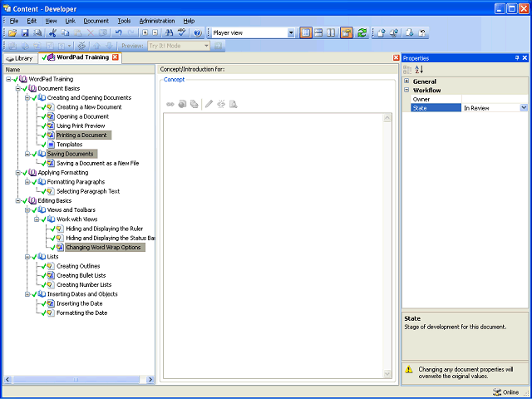Open the Document menu
This screenshot has width=532, height=399.
coord(96,21)
